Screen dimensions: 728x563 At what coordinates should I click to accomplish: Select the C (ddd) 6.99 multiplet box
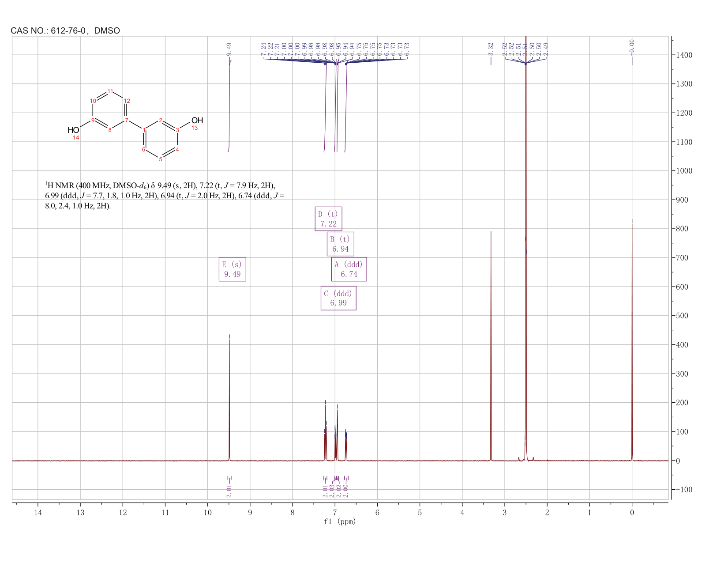[x=338, y=298]
